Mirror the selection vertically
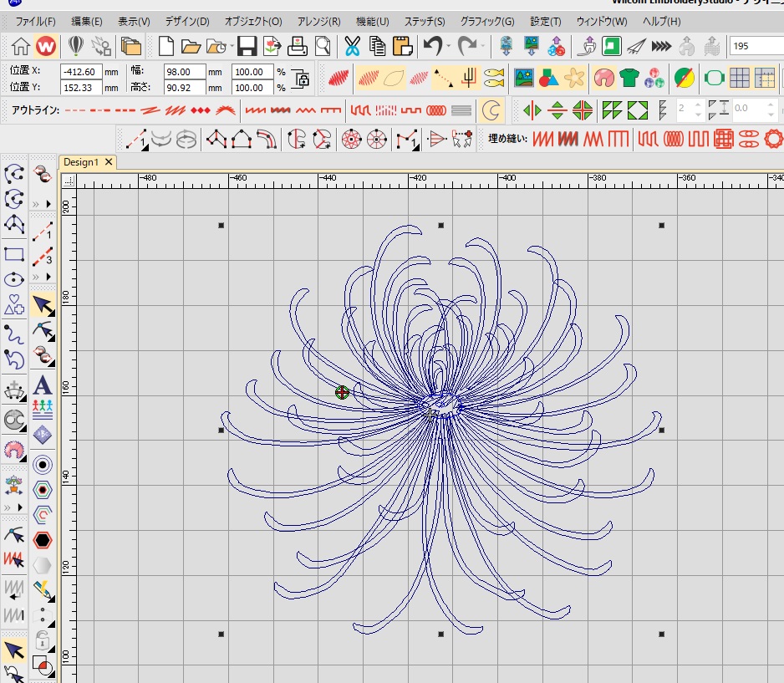 coord(557,110)
